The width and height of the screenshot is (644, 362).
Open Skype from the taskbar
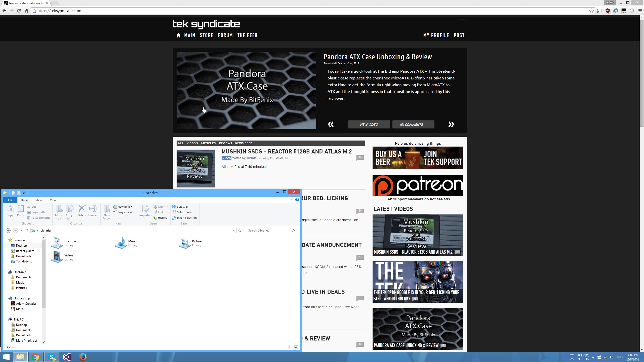52,357
